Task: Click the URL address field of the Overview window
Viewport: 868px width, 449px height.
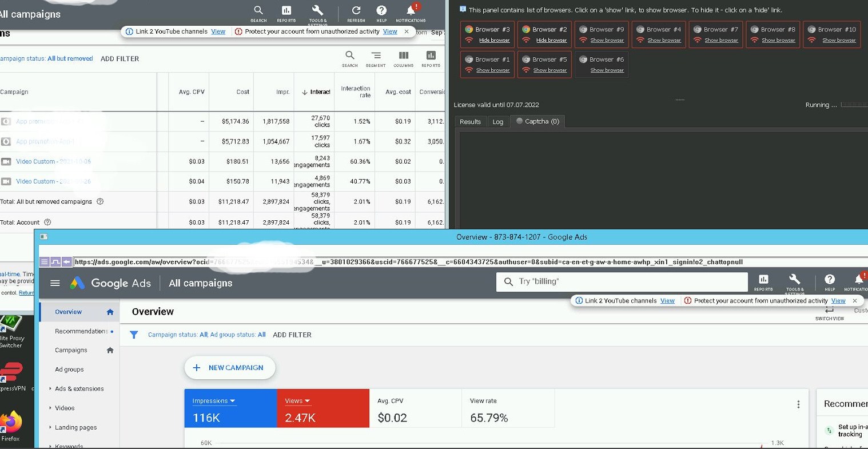Action: point(469,262)
